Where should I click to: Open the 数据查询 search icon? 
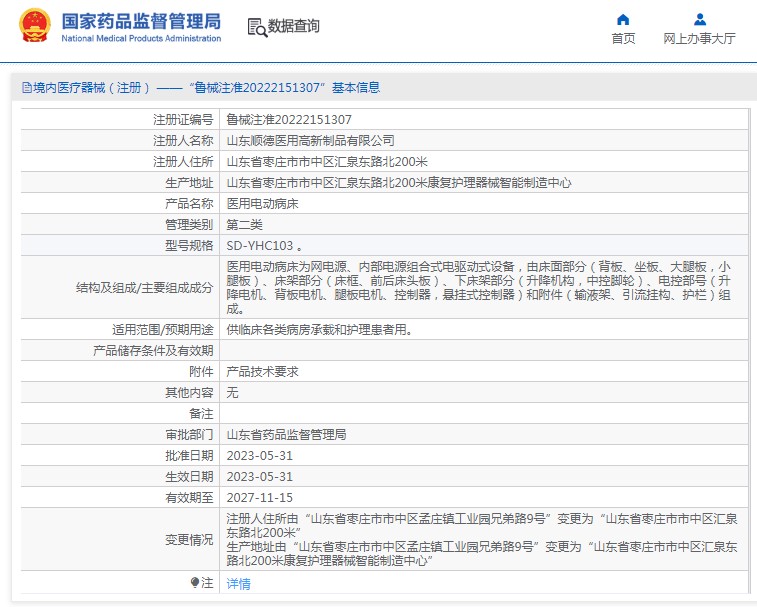pyautogui.click(x=256, y=28)
